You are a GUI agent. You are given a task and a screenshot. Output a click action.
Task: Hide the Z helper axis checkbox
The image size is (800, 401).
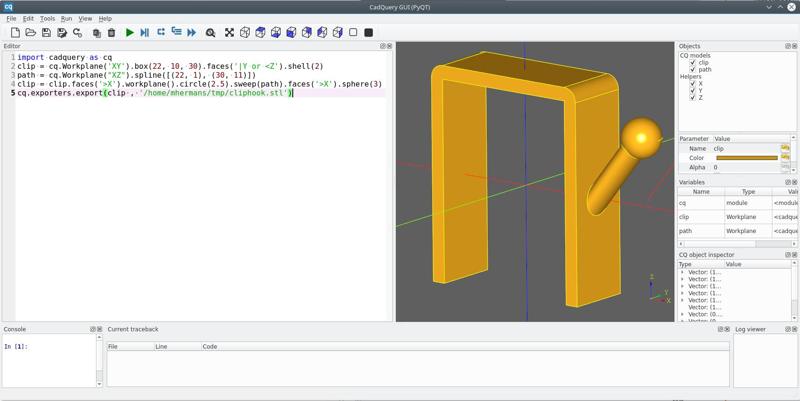[693, 98]
